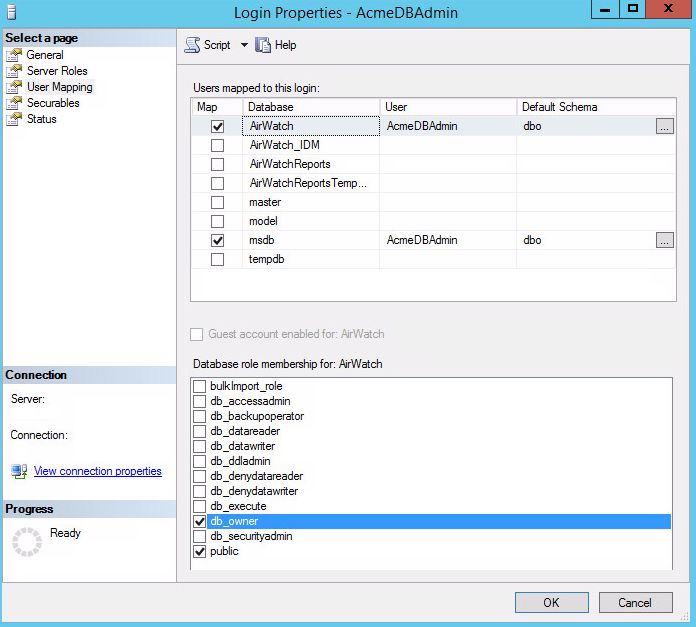The image size is (696, 627).
Task: Select the msdb database name cell
Action: coord(311,240)
